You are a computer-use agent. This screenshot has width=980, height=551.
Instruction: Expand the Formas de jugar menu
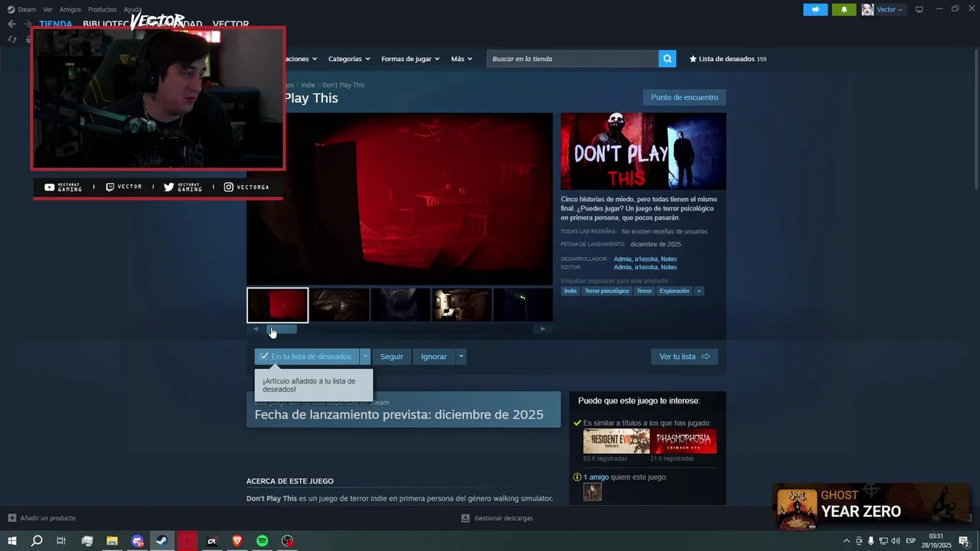click(x=410, y=59)
